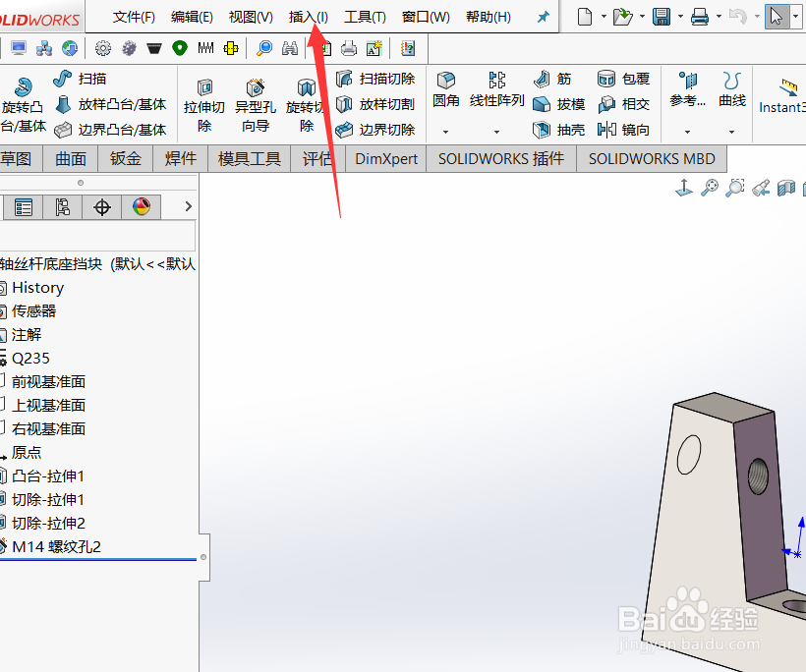Click the 线性阵列 linear pattern tool
The height and width of the screenshot is (672, 806).
click(x=496, y=89)
